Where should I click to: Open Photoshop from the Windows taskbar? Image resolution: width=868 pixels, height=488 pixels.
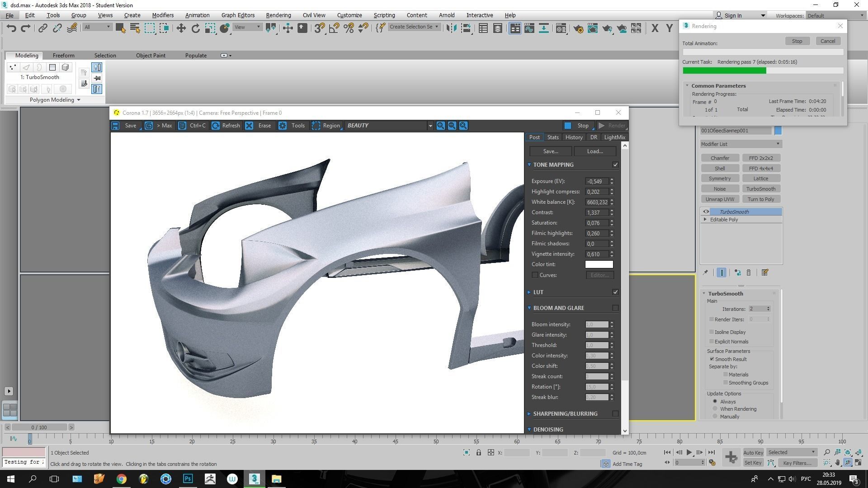pos(188,479)
